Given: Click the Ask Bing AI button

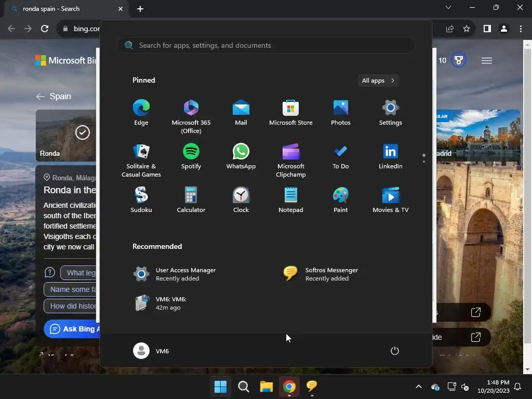Looking at the screenshot, I should tap(72, 329).
